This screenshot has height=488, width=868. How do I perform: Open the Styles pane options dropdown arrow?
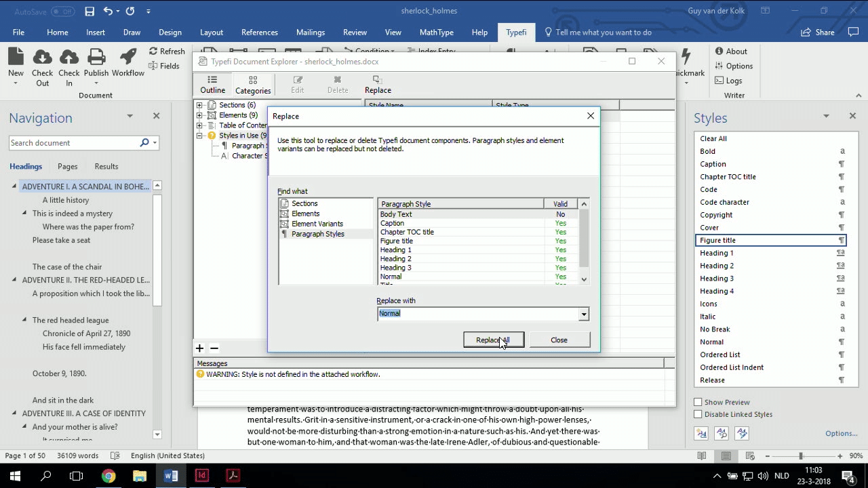[x=826, y=117]
